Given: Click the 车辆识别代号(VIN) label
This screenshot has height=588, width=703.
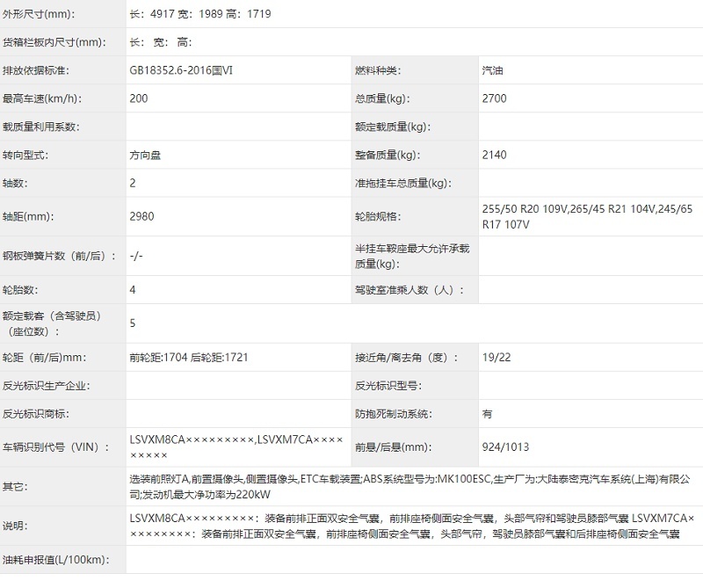Looking at the screenshot, I should (56, 447).
